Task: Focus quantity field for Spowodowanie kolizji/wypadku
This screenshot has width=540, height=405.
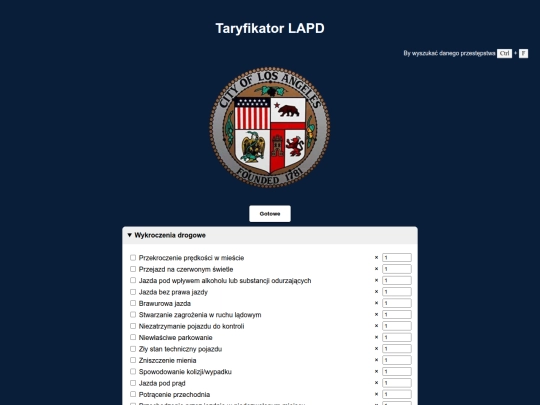Action: coord(397,372)
